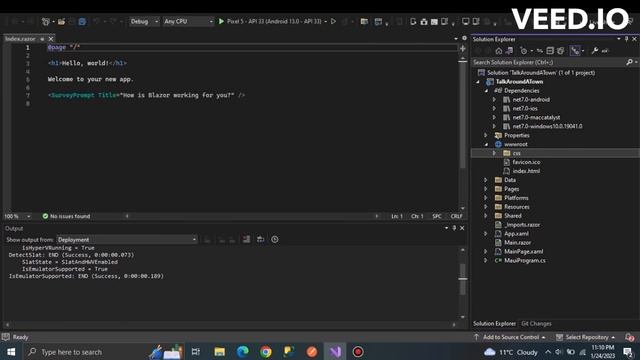640x360 pixels.
Task: Click No issues found indicator
Action: 66,216
